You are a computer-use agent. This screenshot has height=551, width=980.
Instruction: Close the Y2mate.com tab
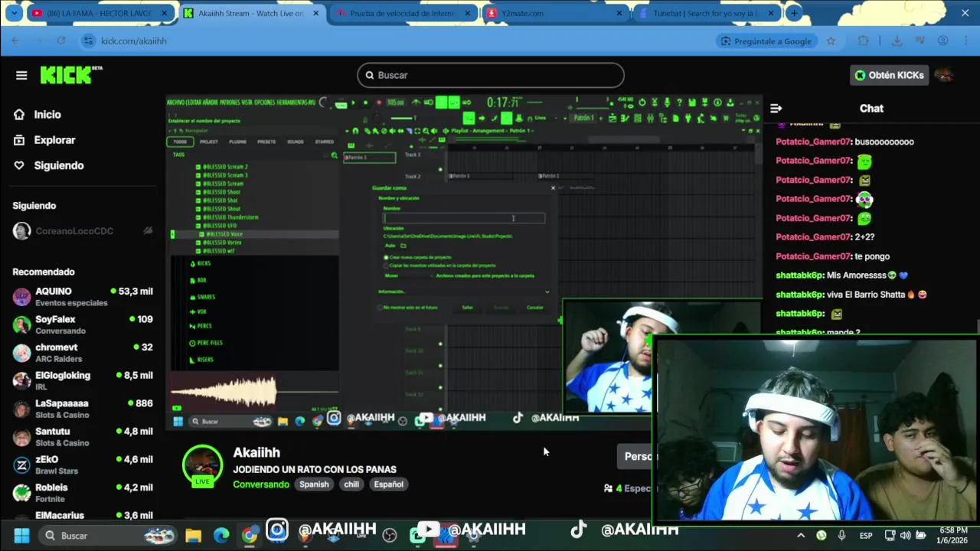(619, 13)
